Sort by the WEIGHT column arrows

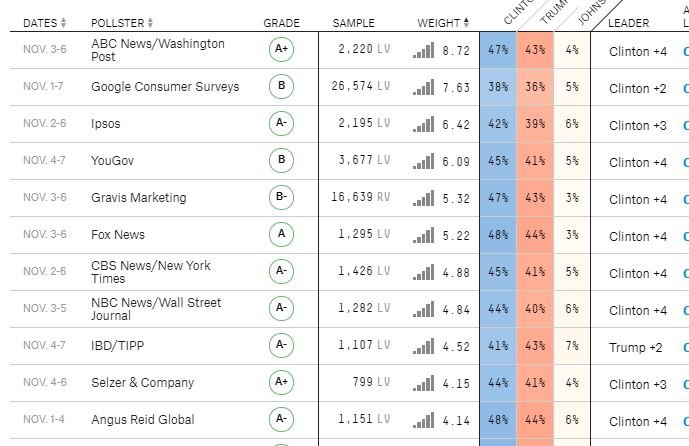(x=467, y=23)
